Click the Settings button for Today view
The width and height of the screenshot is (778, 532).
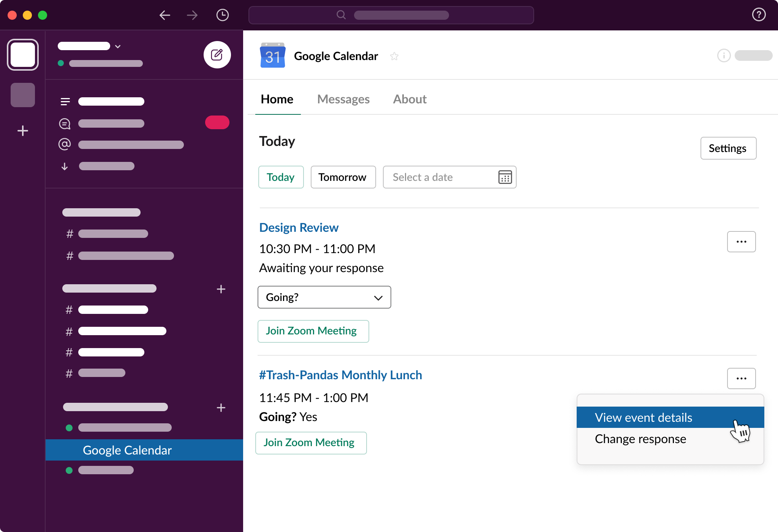(728, 148)
